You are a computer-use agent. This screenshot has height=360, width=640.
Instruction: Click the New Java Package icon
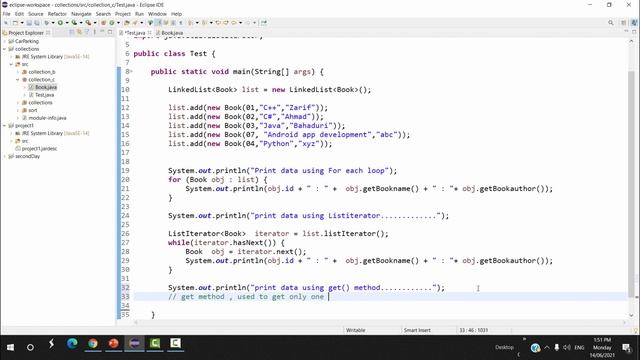pyautogui.click(x=103, y=23)
